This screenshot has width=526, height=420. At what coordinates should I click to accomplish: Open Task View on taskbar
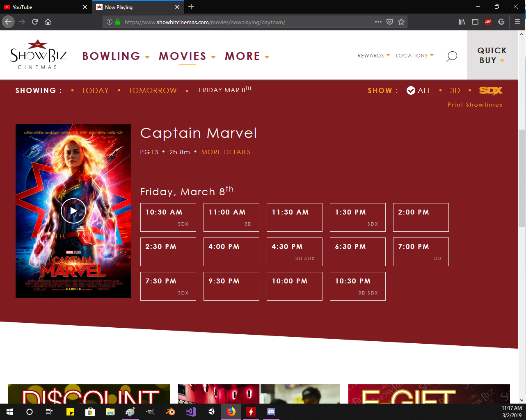[x=49, y=412]
